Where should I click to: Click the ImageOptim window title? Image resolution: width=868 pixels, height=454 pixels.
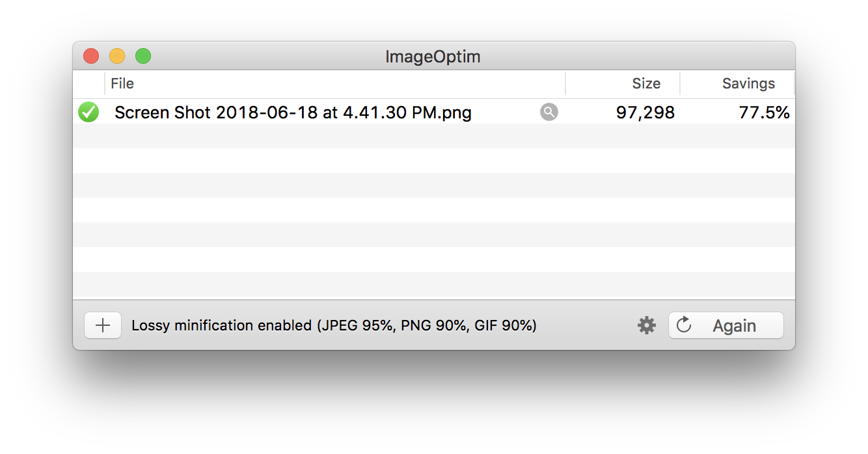[433, 57]
